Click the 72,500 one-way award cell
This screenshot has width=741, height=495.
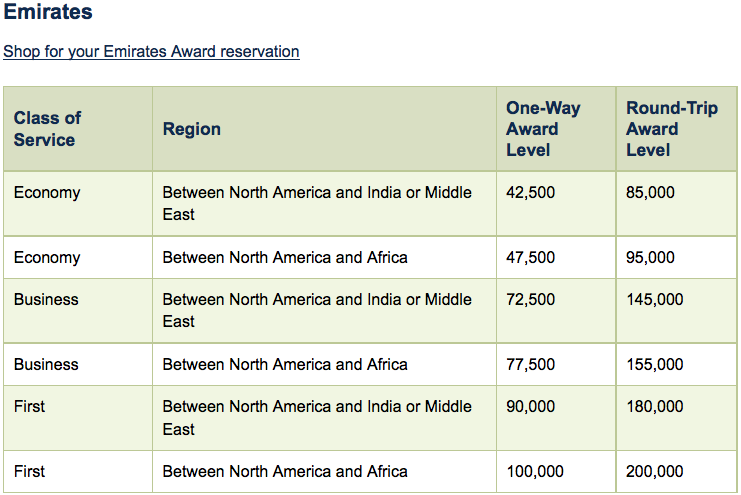531,299
